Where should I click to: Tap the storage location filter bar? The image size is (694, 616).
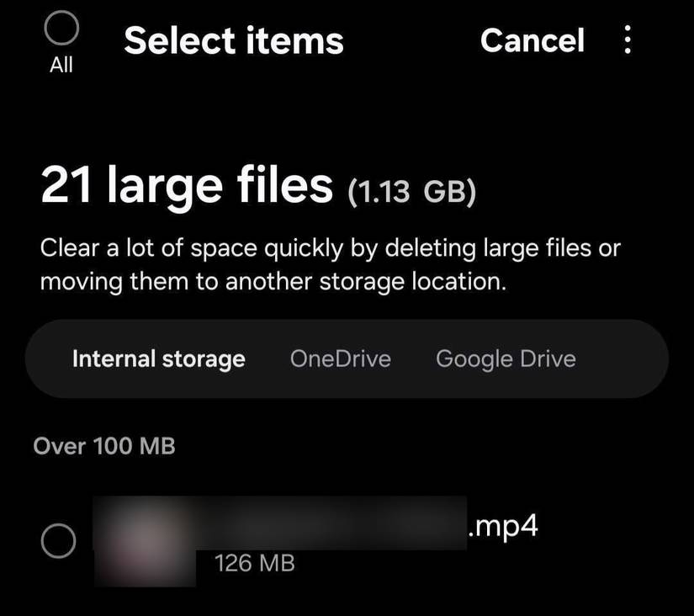[x=347, y=358]
